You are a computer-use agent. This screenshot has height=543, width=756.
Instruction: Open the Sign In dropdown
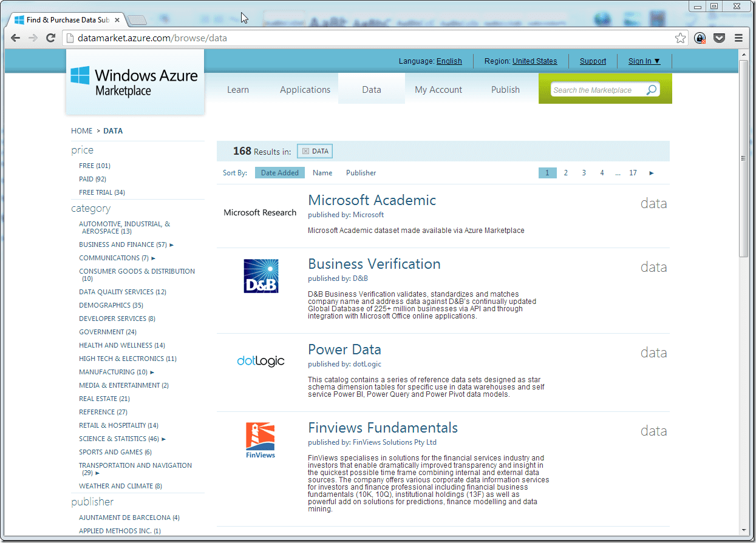pyautogui.click(x=644, y=61)
